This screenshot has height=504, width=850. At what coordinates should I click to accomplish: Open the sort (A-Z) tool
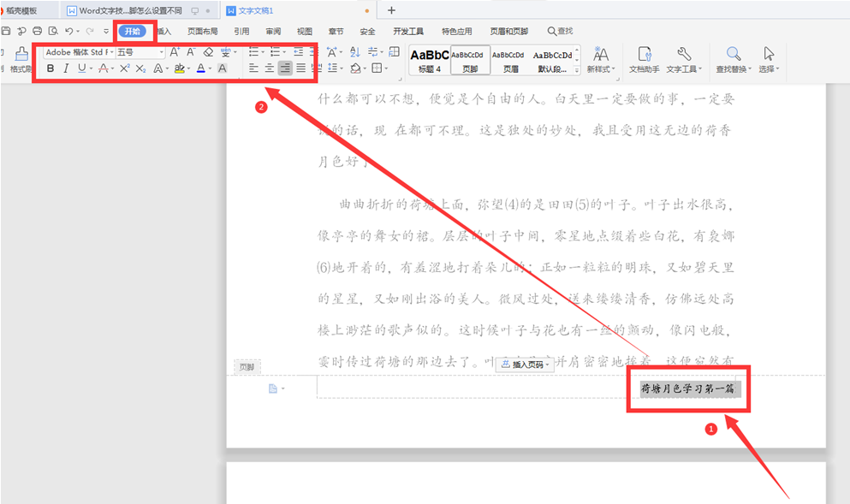tap(355, 52)
